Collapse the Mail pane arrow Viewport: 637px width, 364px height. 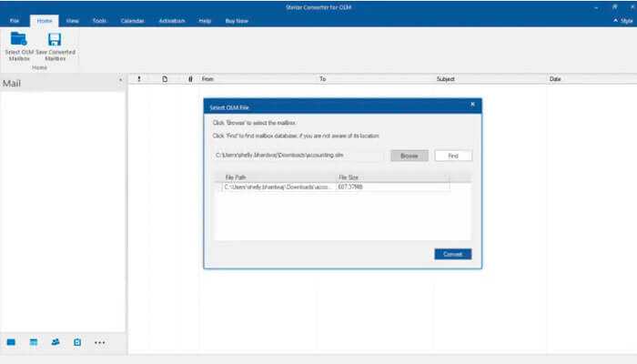[120, 80]
